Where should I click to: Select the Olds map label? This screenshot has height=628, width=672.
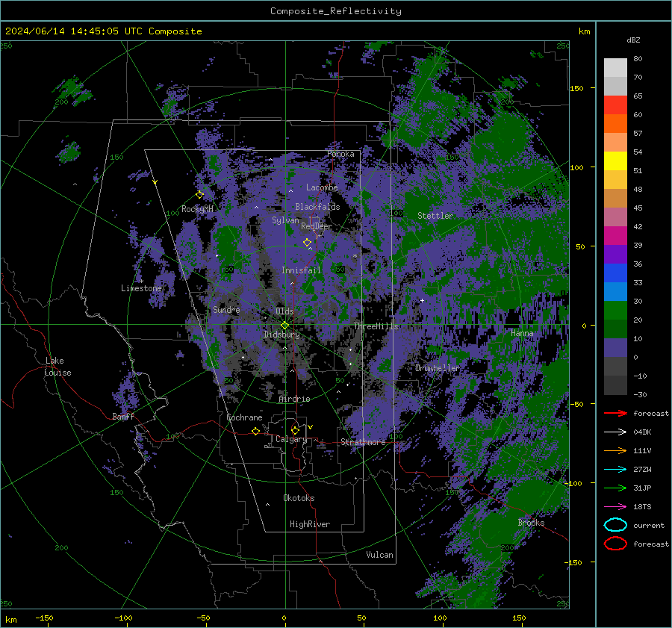pyautogui.click(x=284, y=311)
